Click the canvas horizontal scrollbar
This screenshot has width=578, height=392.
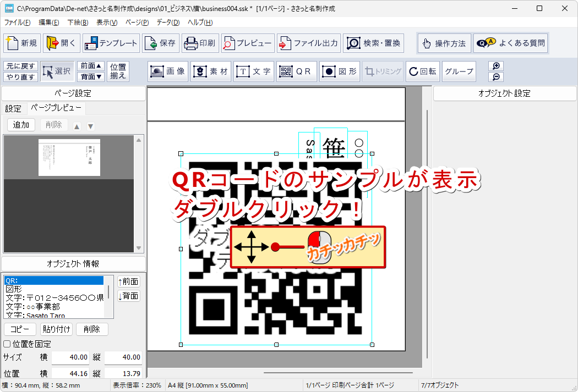pos(338,373)
